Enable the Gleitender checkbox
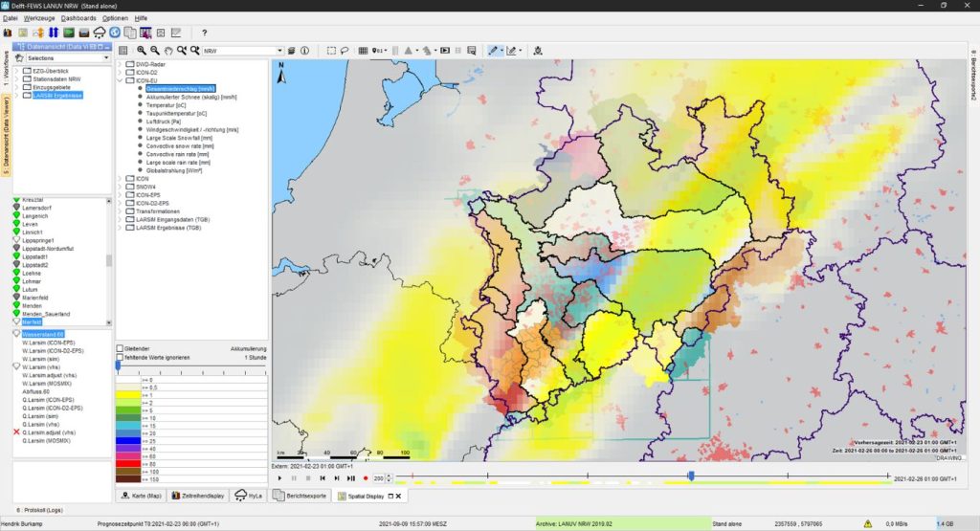 click(120, 348)
